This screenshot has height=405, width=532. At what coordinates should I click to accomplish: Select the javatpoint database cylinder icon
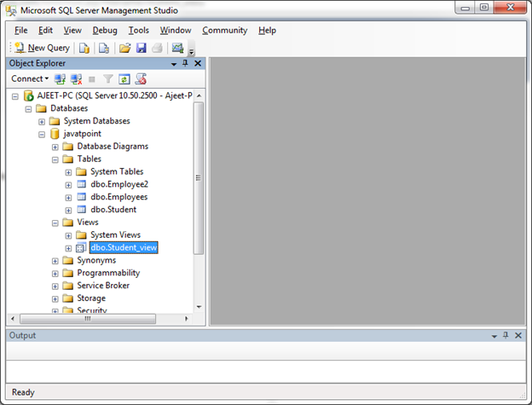[x=55, y=134]
